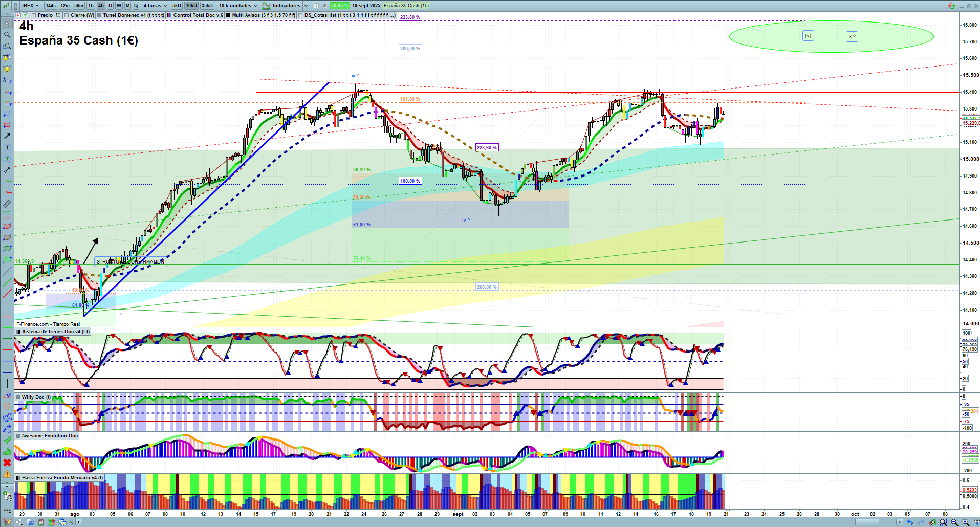Choose the text box T tool

(x=7, y=147)
